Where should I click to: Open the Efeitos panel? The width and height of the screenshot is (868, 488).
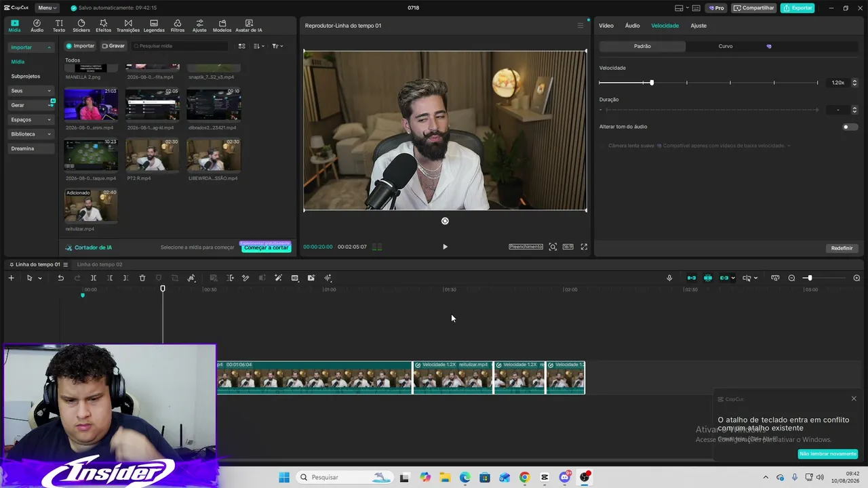click(x=103, y=26)
